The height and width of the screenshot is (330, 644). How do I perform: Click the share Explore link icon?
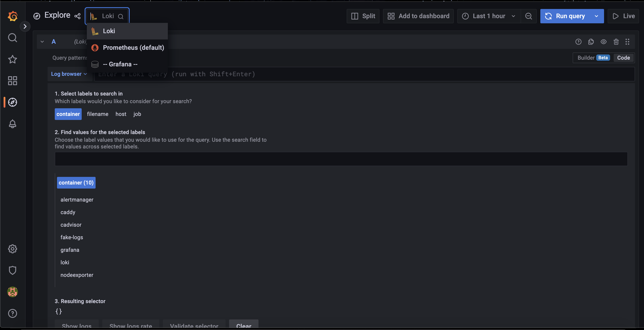tap(77, 16)
